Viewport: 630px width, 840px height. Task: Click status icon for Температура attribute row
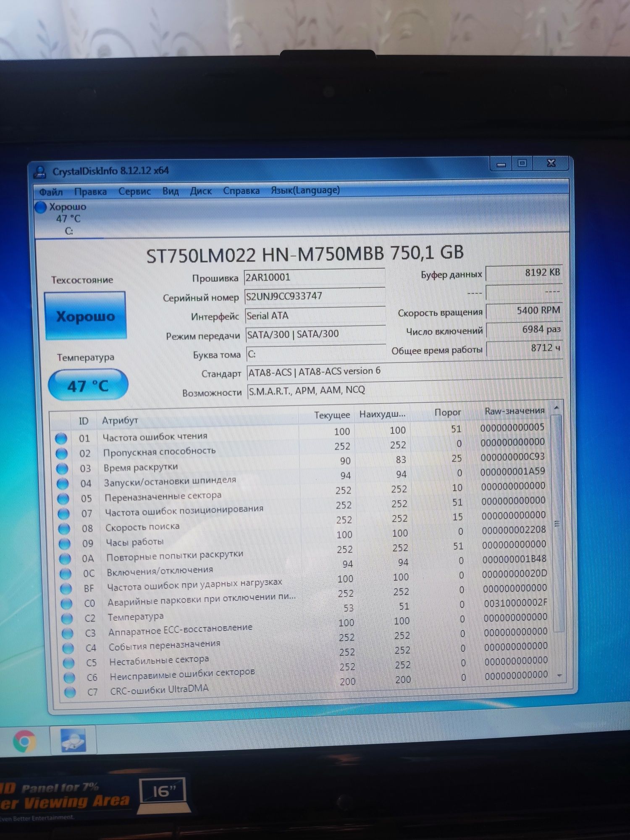click(67, 619)
